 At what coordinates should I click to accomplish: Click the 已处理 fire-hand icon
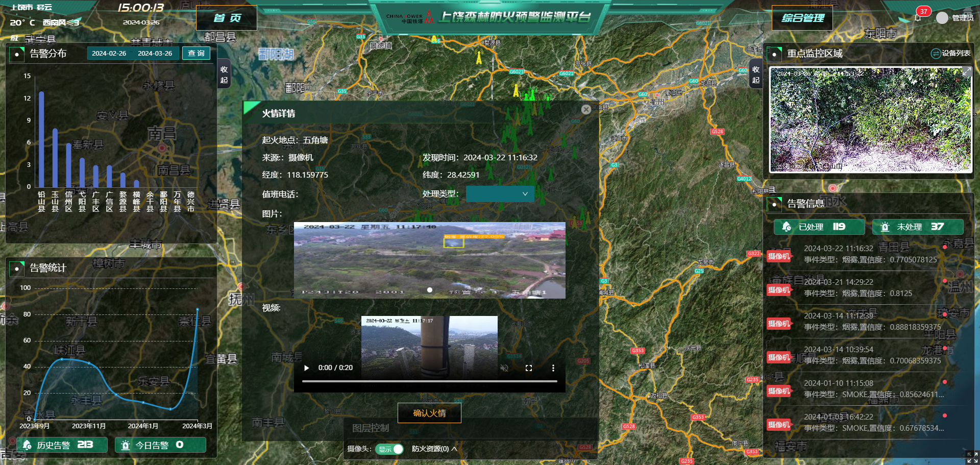pos(787,227)
